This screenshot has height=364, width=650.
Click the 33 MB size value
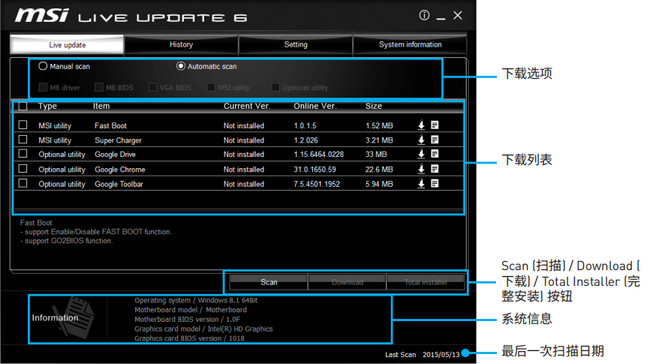click(x=376, y=155)
